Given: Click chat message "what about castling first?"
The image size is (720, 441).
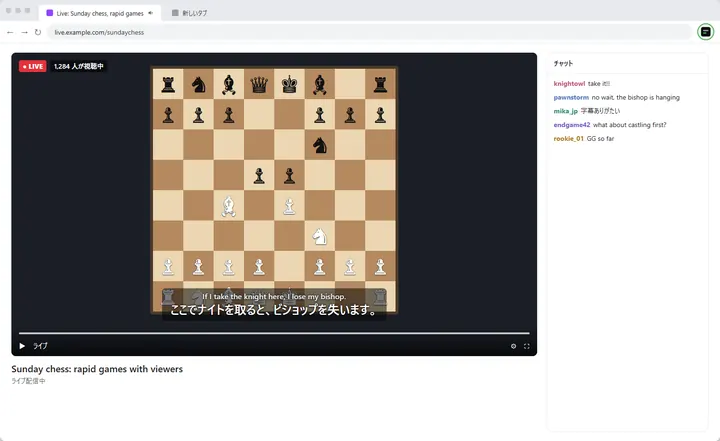Looking at the screenshot, I should click(x=629, y=125).
